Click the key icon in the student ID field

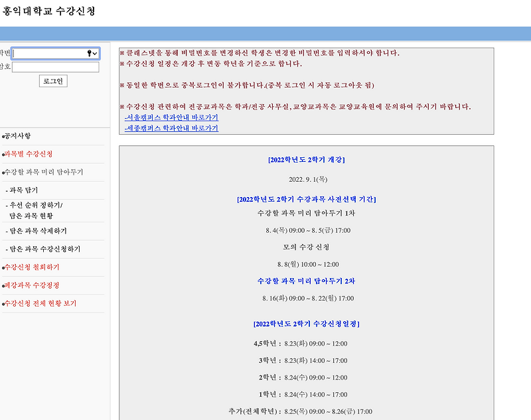(89, 53)
